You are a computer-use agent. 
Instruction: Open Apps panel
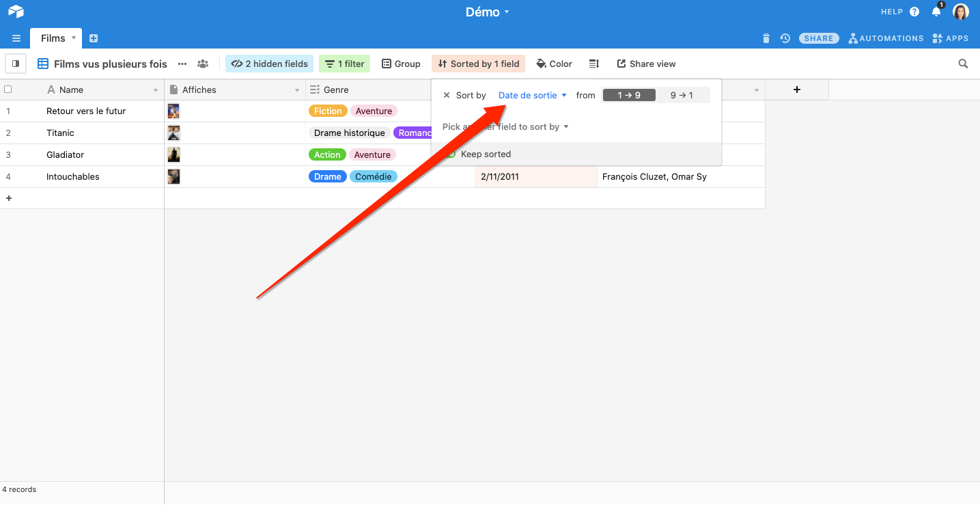click(951, 38)
